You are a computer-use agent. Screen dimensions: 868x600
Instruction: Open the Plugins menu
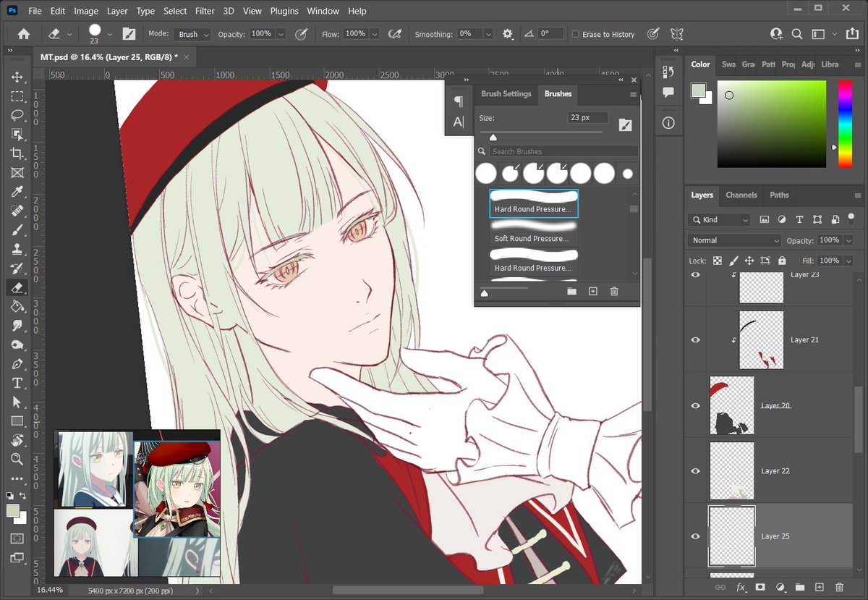[284, 11]
